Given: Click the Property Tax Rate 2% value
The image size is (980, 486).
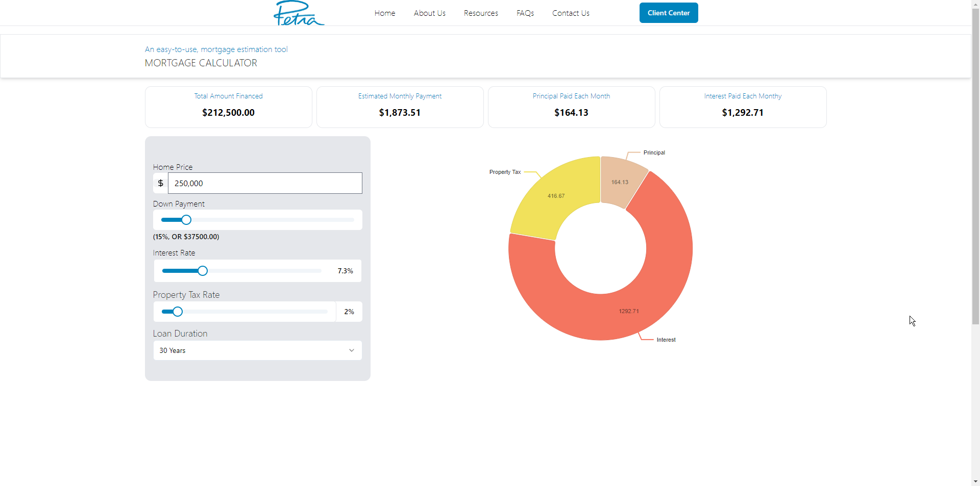Looking at the screenshot, I should click(x=349, y=312).
